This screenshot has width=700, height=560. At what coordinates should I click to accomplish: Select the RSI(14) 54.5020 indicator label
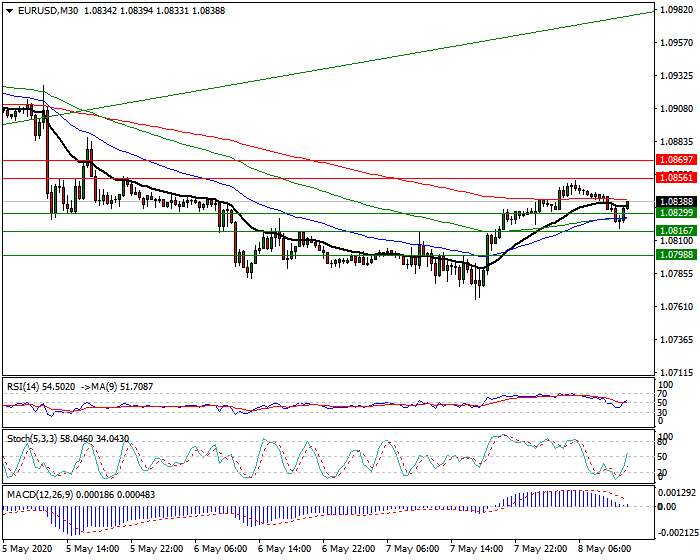point(41,387)
